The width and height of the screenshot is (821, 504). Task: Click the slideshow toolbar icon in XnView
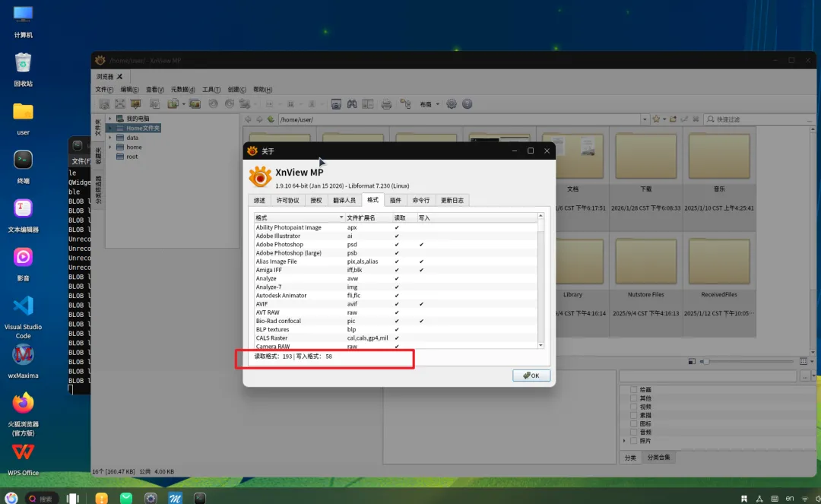click(135, 104)
